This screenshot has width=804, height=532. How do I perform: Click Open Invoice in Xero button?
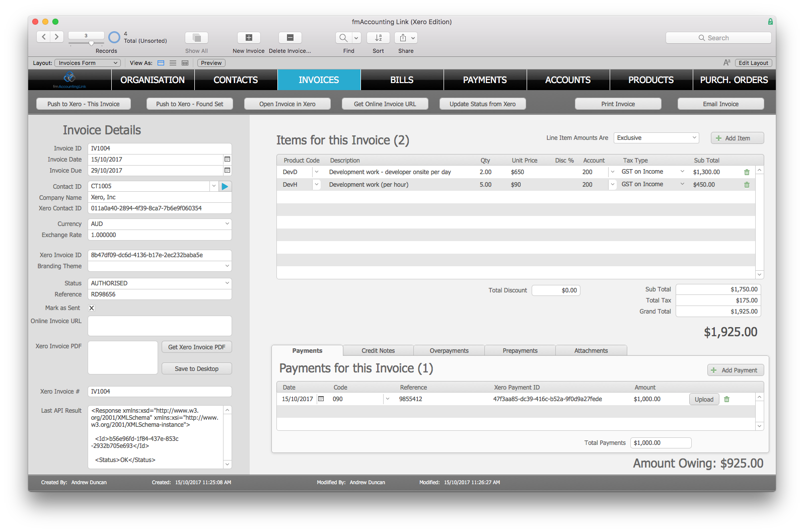click(x=287, y=104)
